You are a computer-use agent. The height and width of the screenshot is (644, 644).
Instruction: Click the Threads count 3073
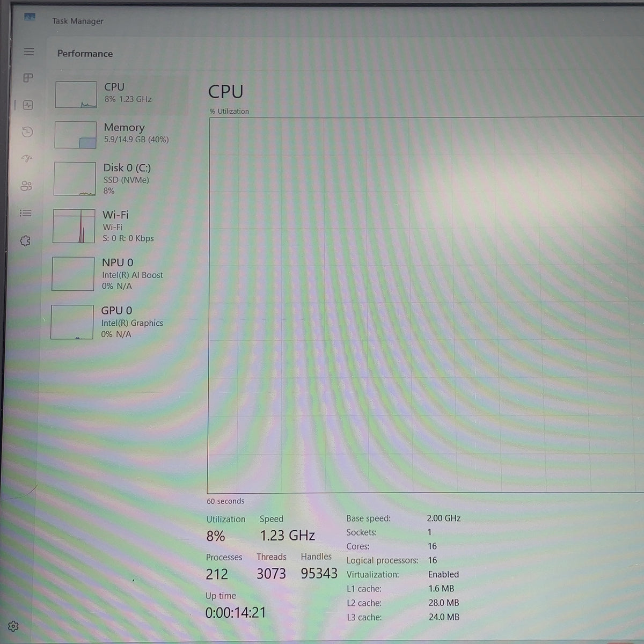tap(271, 574)
